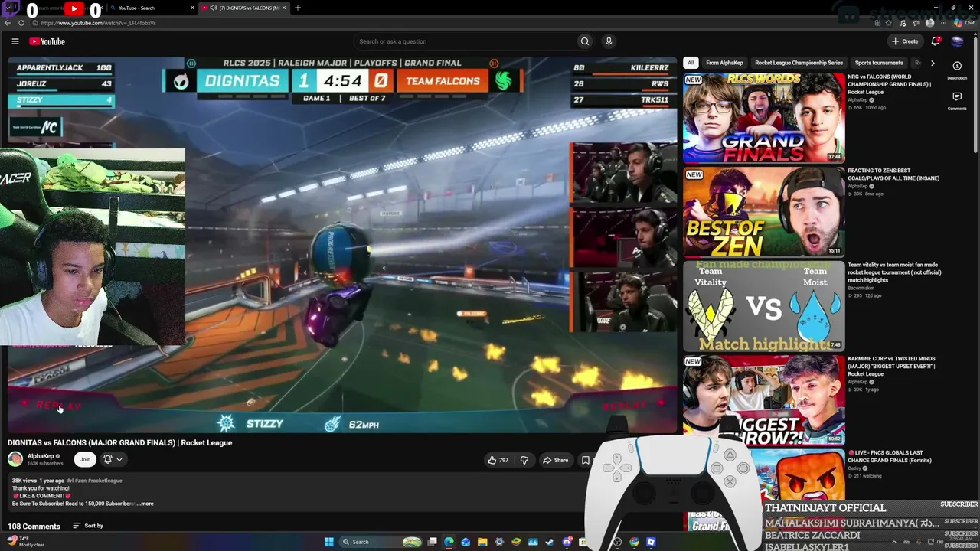Screen dimensions: 980x551
Task: Open KARMINE CORP vs TWISTED MINDS video title
Action: pyautogui.click(x=891, y=367)
